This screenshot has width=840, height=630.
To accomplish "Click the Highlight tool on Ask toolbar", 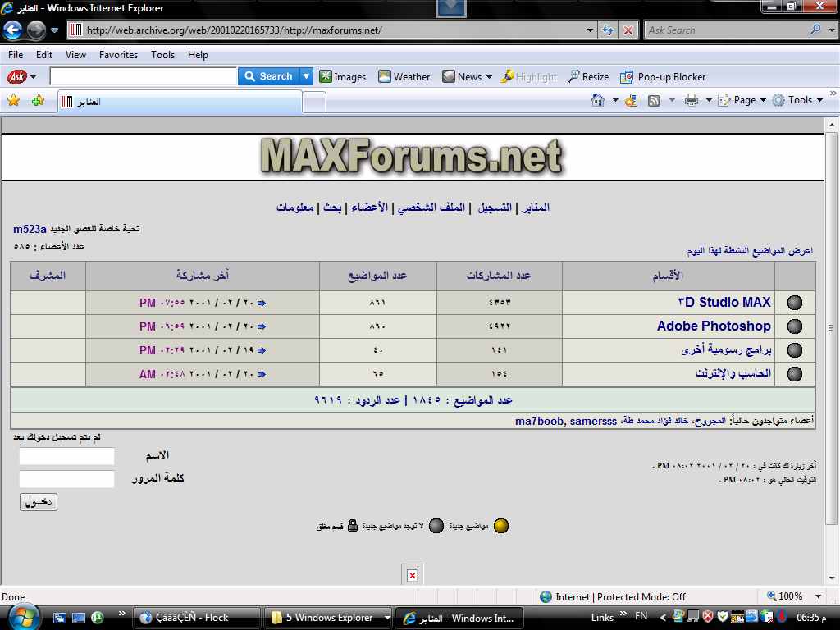I will tap(529, 76).
